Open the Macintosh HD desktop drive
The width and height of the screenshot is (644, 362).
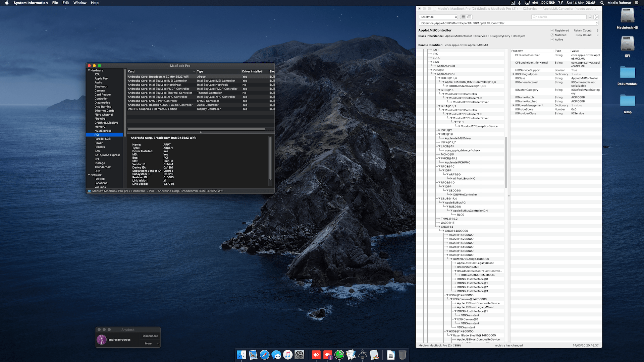click(x=627, y=16)
